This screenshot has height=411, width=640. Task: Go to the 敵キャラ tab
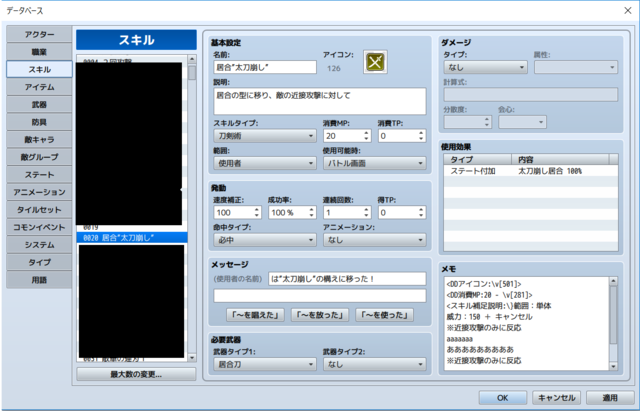[39, 140]
